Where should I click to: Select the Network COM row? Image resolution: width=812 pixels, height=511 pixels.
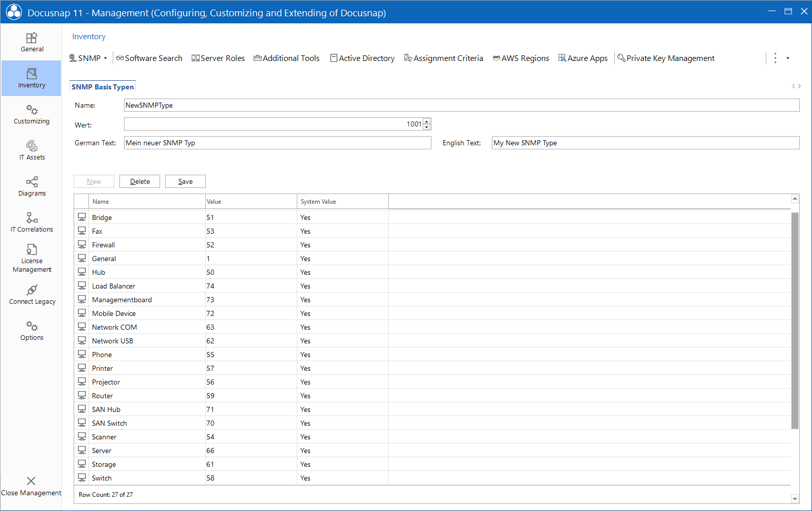pyautogui.click(x=432, y=327)
